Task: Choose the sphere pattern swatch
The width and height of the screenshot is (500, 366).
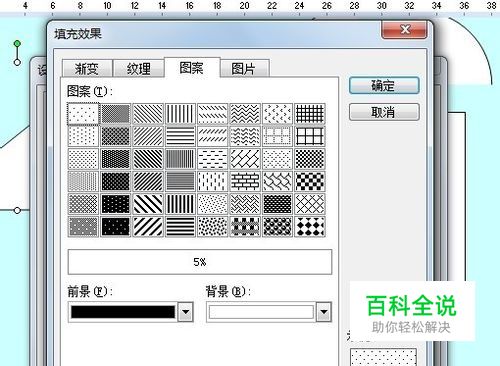Action: point(277,227)
